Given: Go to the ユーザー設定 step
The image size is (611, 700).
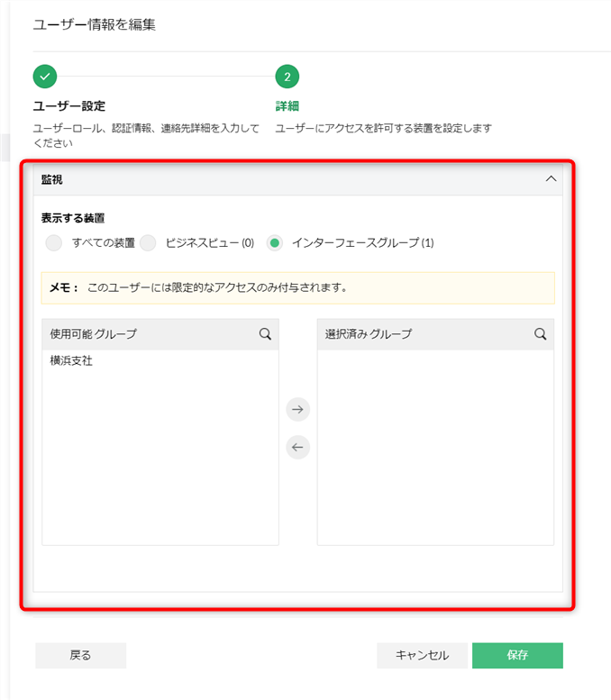Looking at the screenshot, I should (76, 105).
